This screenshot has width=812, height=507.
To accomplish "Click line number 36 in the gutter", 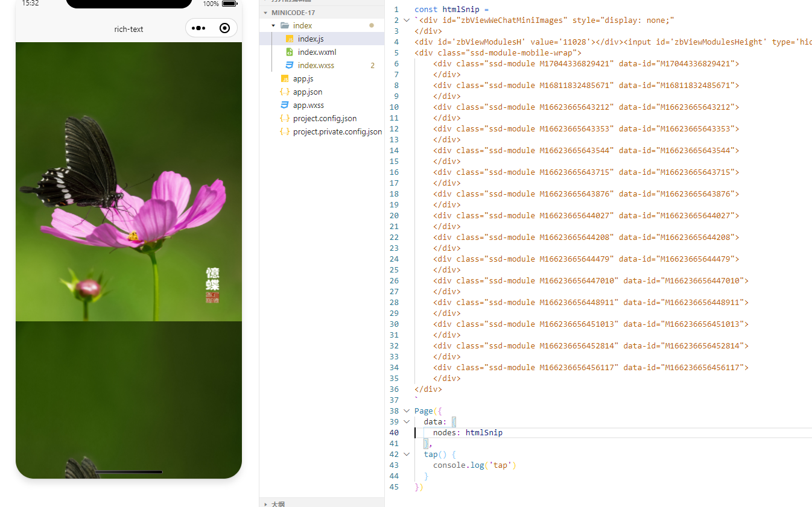I will 394,389.
